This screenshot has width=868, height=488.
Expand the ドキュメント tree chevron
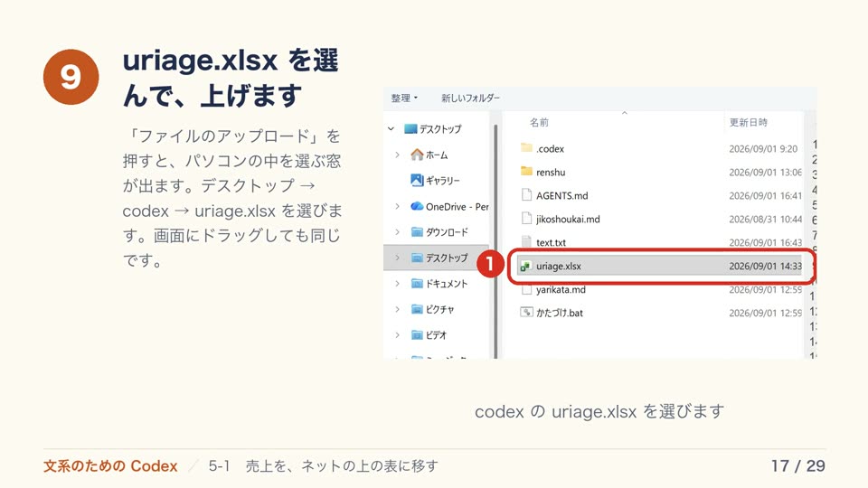(x=397, y=283)
